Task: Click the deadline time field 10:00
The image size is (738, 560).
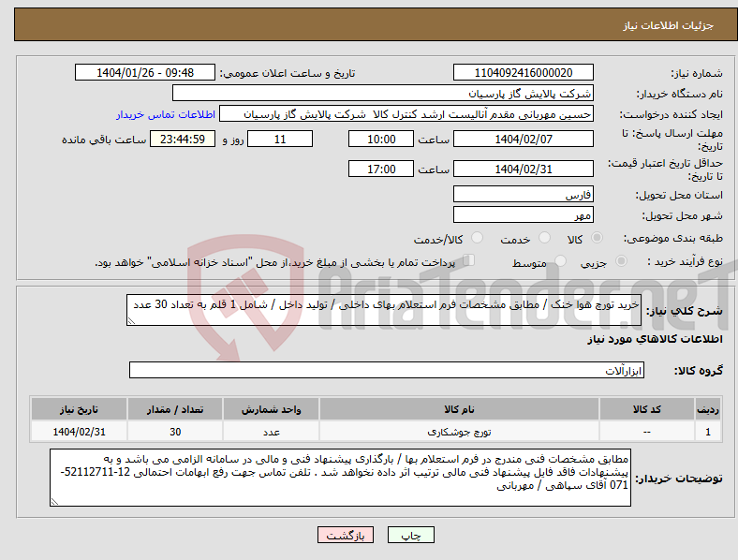Action: pyautogui.click(x=381, y=139)
